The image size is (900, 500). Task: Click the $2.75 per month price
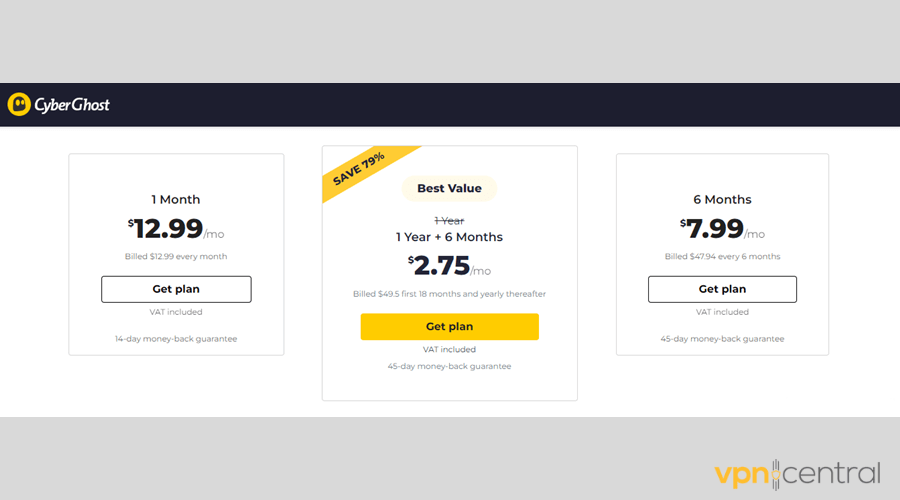pos(449,266)
